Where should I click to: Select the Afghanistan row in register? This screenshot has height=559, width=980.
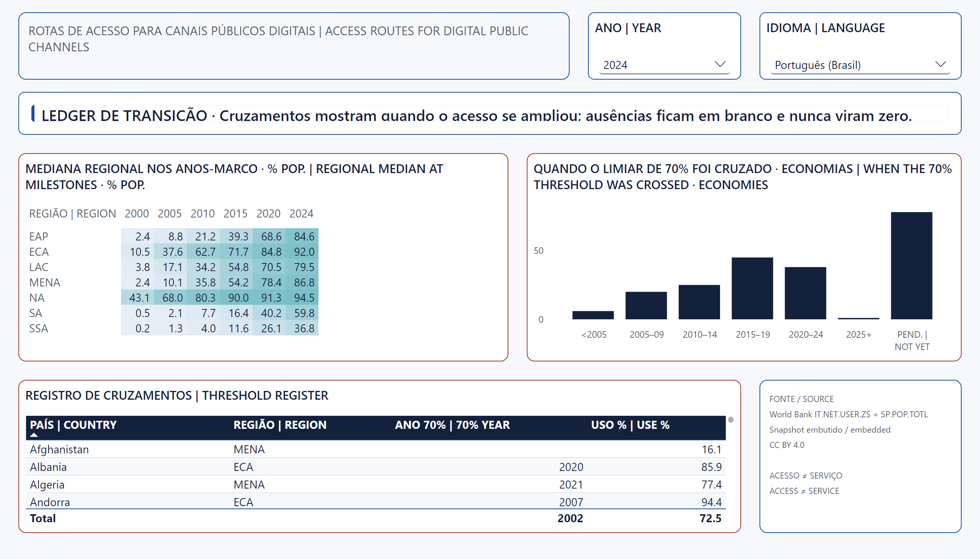[376, 449]
